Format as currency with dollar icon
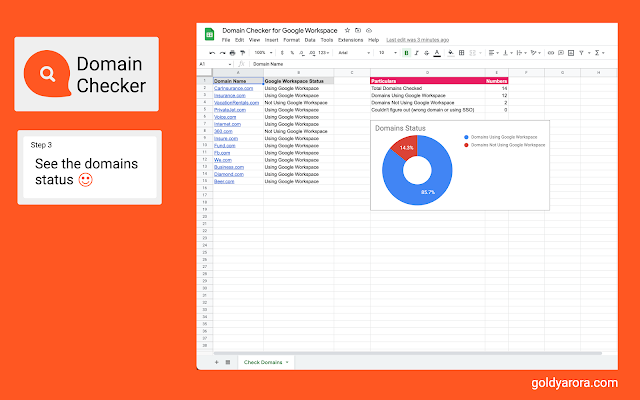Viewport: 640px width, 400px height. pyautogui.click(x=282, y=53)
